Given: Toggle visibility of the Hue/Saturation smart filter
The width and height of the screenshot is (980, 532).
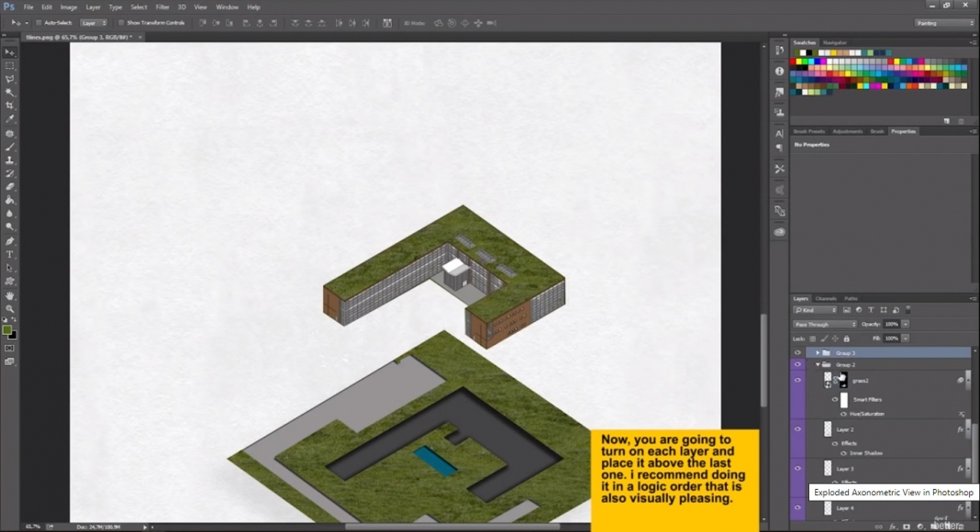Looking at the screenshot, I should (x=844, y=414).
